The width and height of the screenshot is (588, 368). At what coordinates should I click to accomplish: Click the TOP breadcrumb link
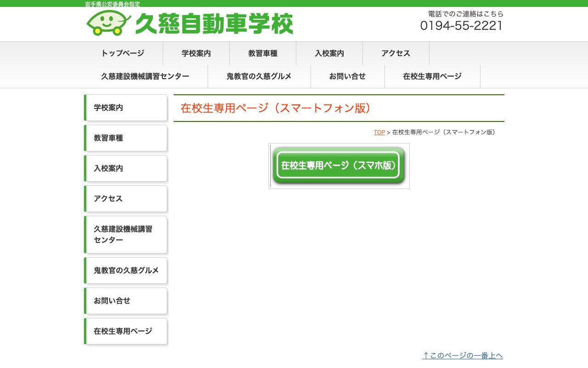point(379,132)
